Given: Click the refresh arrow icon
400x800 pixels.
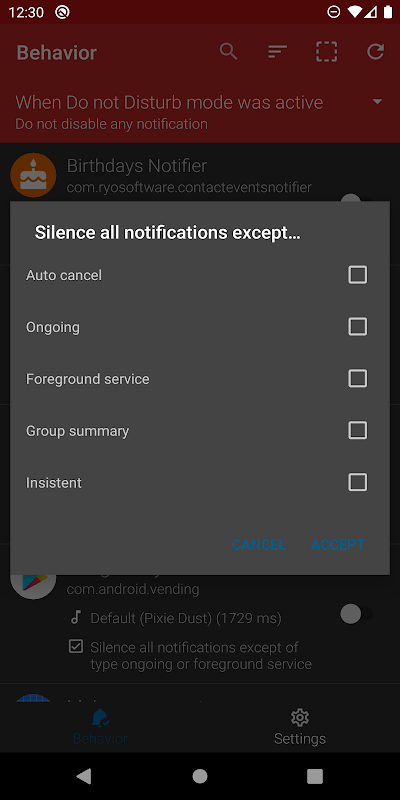Looking at the screenshot, I should (x=376, y=52).
